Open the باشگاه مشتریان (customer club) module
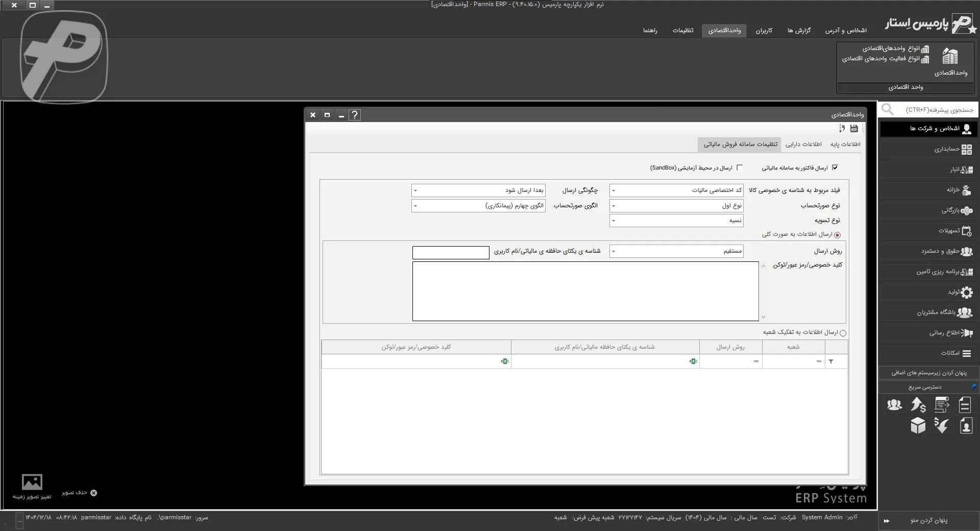The height and width of the screenshot is (531, 980). [x=928, y=312]
